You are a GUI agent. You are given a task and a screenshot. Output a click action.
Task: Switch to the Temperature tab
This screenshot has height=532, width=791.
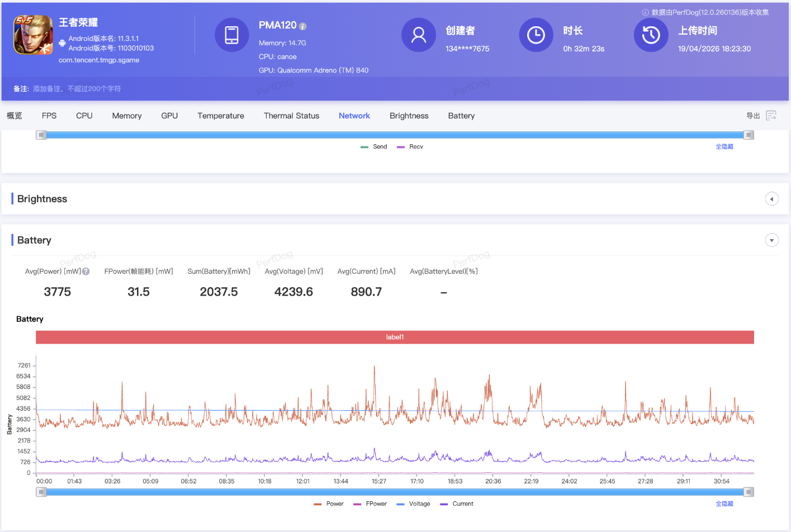[x=220, y=116]
